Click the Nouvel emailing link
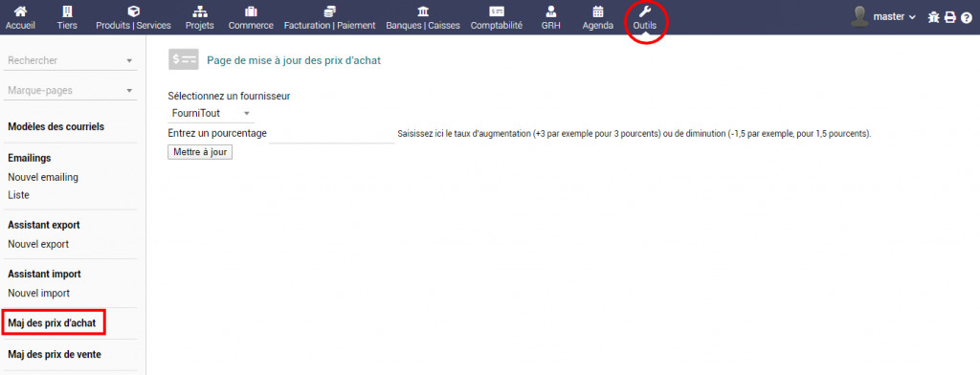Image resolution: width=980 pixels, height=375 pixels. click(x=43, y=178)
